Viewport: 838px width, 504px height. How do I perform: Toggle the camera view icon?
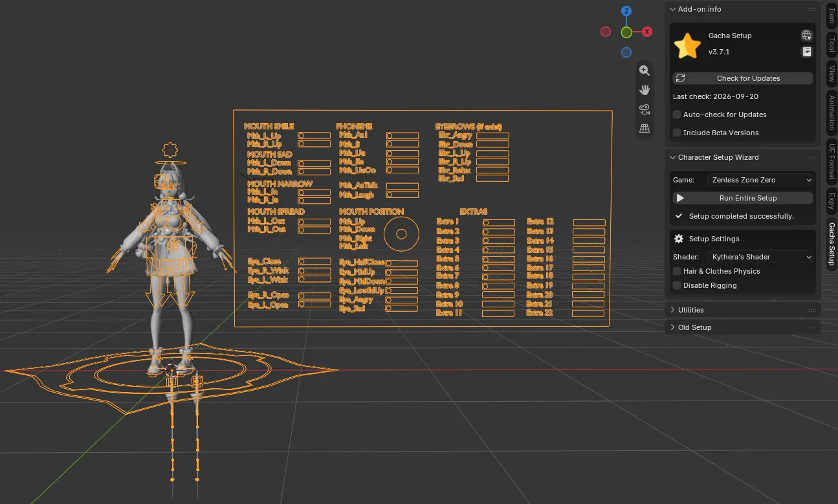pos(644,109)
